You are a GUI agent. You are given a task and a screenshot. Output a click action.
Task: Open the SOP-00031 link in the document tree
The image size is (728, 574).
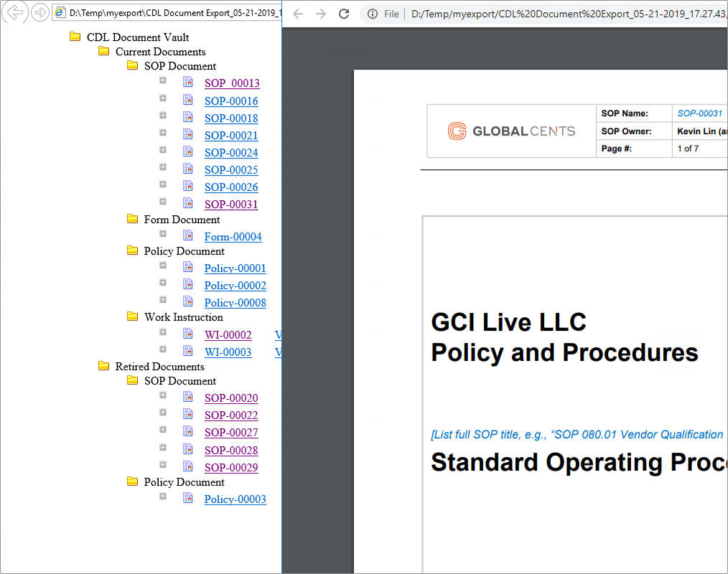click(231, 204)
